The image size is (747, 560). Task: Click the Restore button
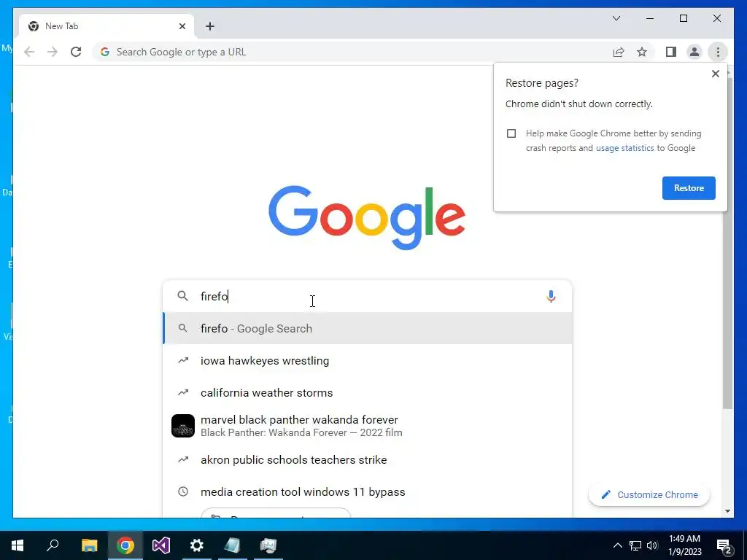(x=689, y=188)
